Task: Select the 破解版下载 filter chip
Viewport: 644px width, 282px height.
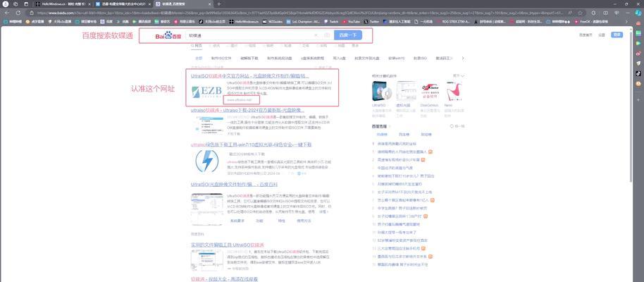Action: [x=249, y=59]
